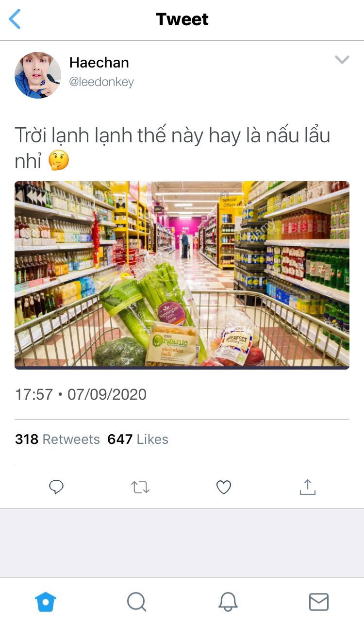The height and width of the screenshot is (626, 364).
Task: Toggle the heart Like on the tweet
Action: (x=224, y=487)
